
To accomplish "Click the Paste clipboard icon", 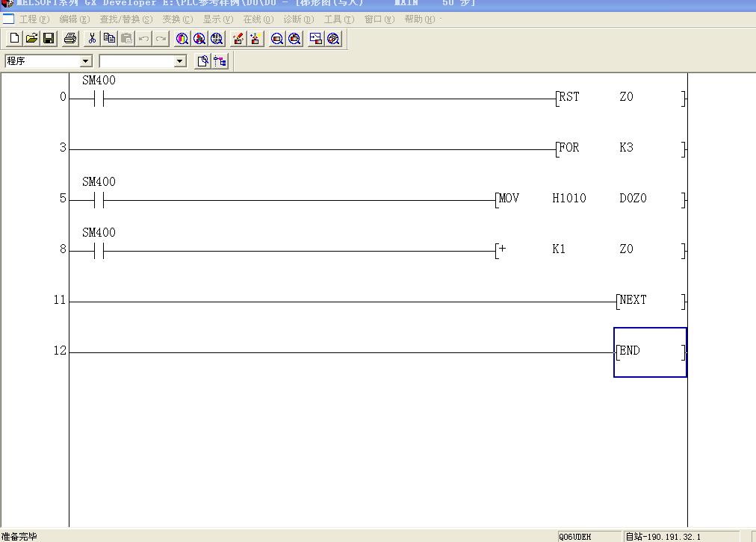I will click(x=126, y=39).
